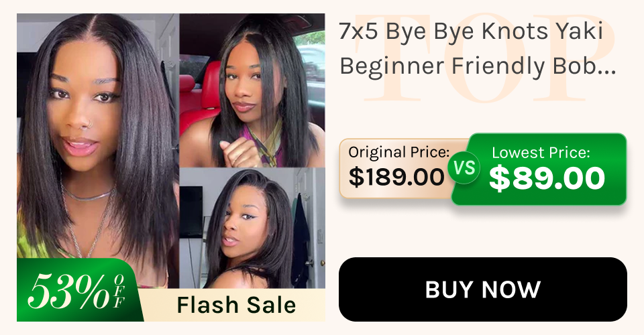644x335 pixels.
Task: Tap the Flash Sale banner label
Action: [236, 305]
